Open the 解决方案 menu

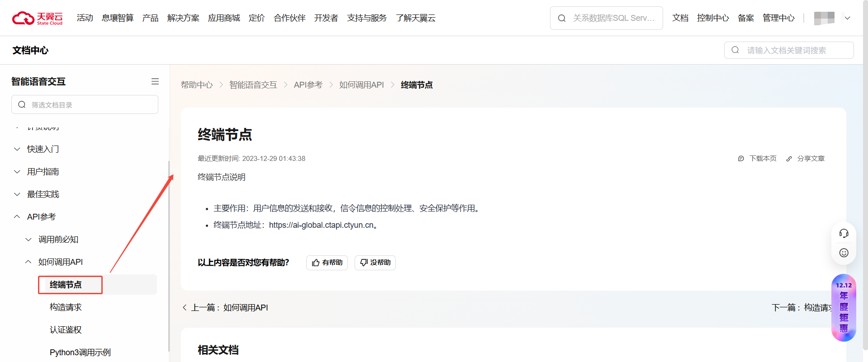click(183, 18)
